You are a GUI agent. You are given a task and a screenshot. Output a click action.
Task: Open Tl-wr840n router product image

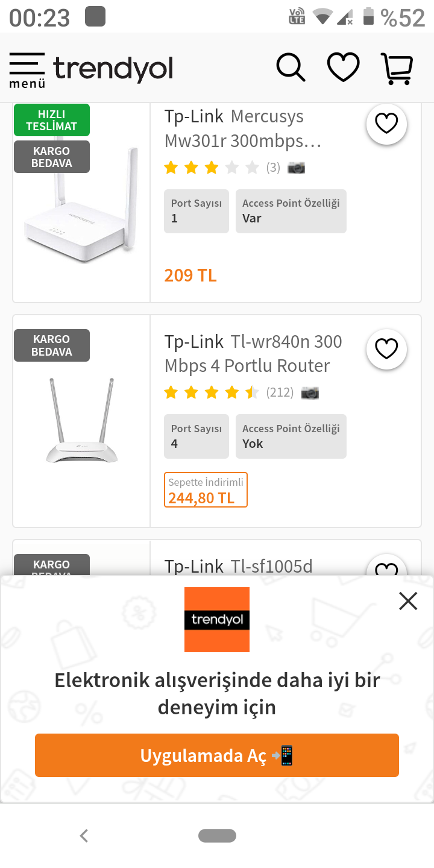[x=81, y=421]
